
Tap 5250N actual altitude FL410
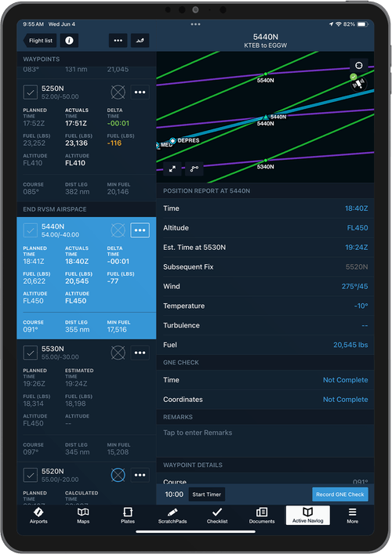coord(75,163)
